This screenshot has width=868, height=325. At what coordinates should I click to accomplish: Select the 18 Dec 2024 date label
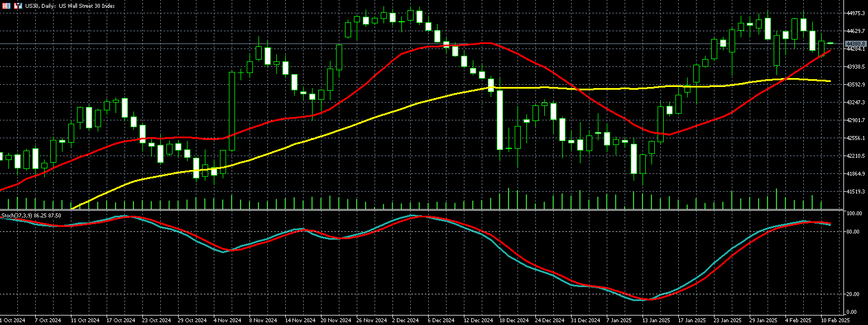pos(514,321)
